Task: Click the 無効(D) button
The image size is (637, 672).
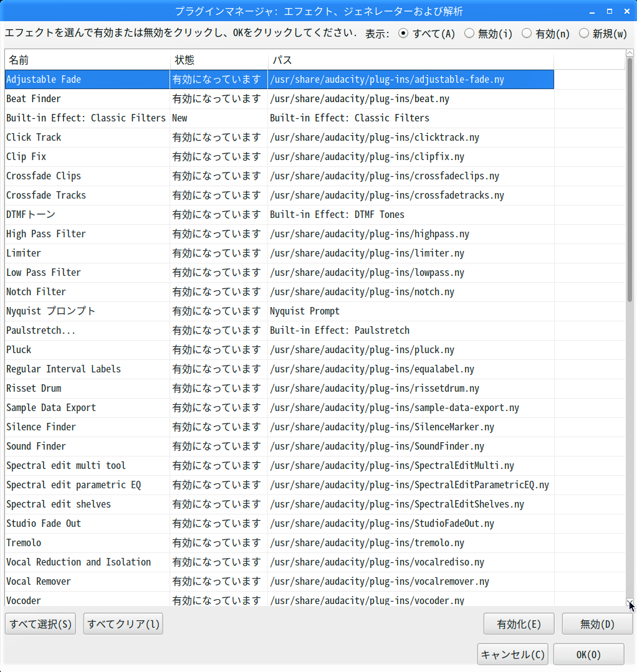Action: (597, 624)
